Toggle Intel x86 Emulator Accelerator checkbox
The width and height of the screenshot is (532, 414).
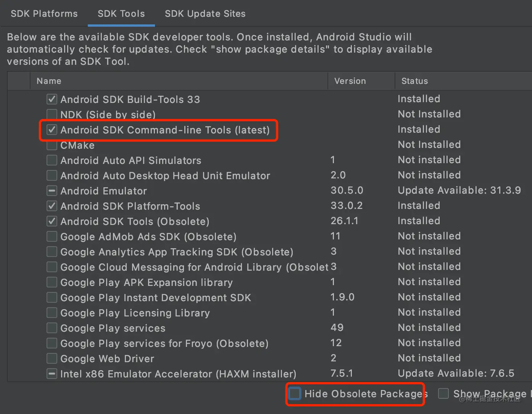(x=52, y=374)
